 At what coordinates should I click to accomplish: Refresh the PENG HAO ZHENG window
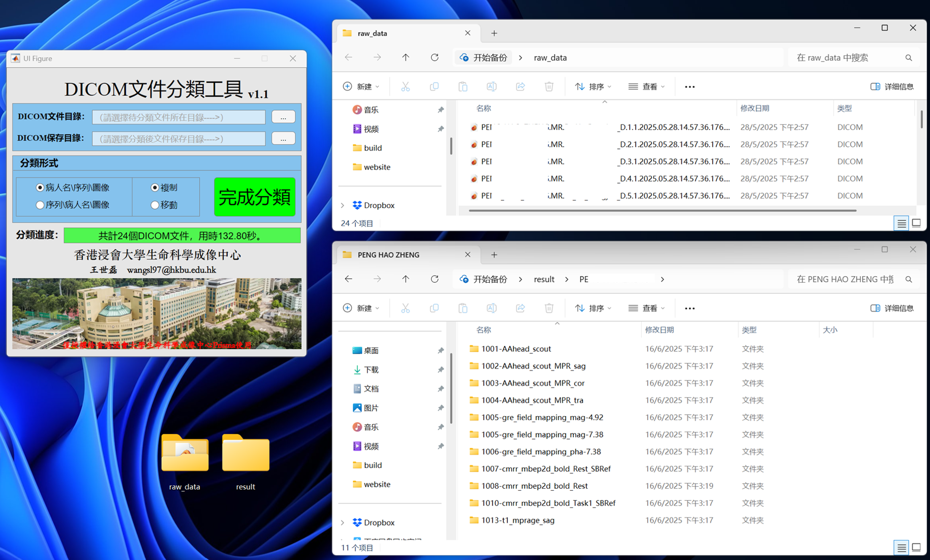[435, 279]
